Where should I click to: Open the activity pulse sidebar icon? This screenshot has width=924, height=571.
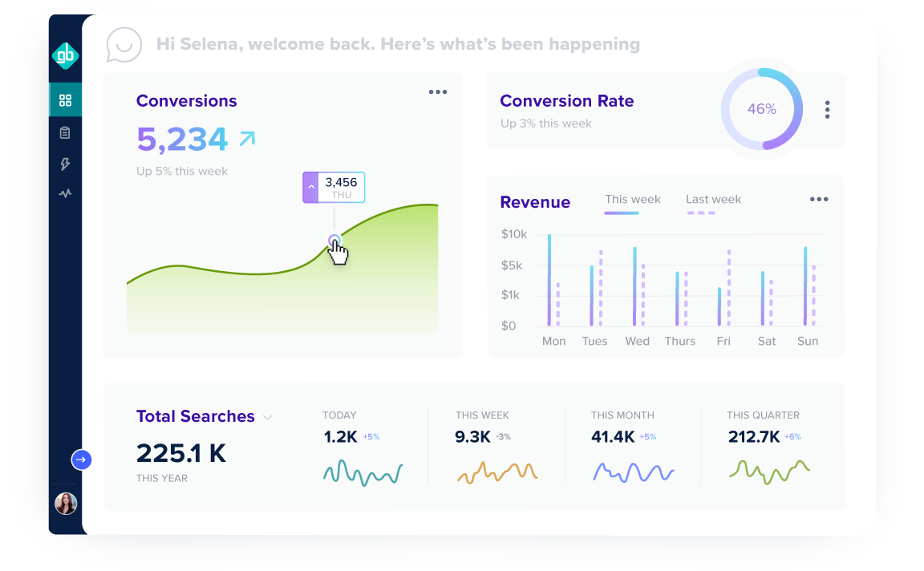[x=65, y=193]
